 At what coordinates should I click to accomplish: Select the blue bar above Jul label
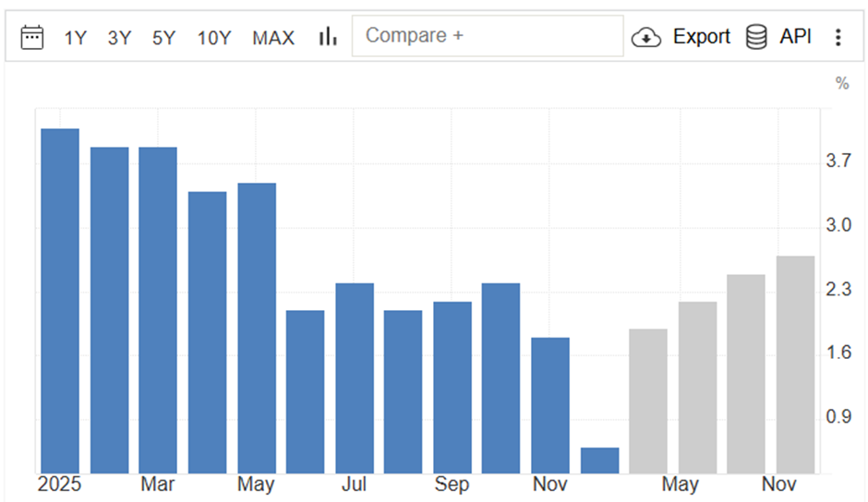(x=355, y=378)
